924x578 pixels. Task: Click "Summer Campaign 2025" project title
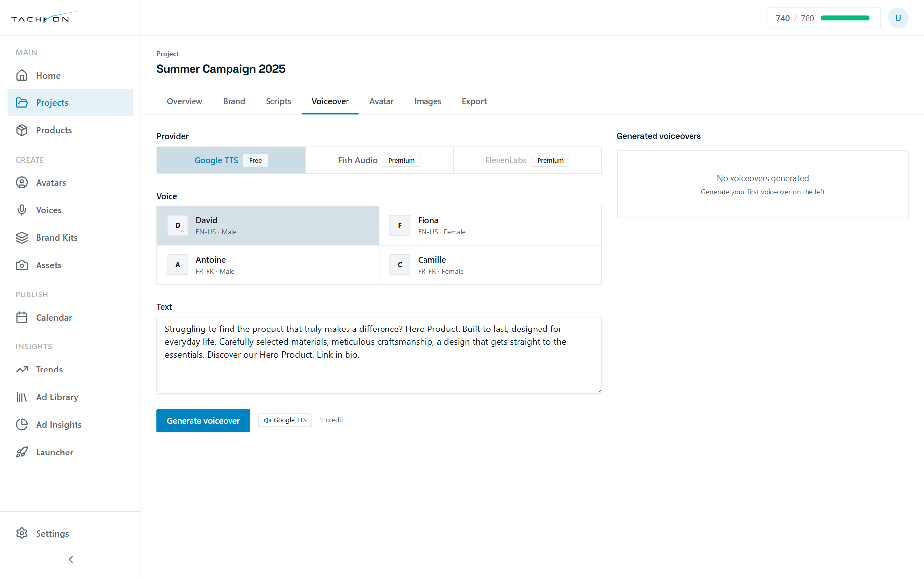(x=221, y=69)
